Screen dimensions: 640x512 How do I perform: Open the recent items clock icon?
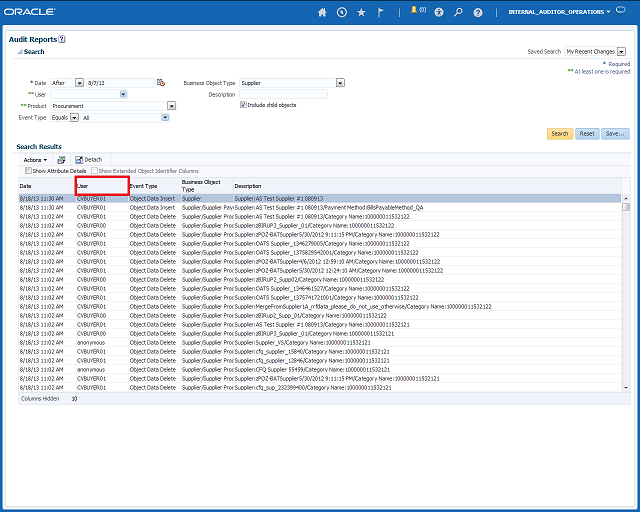point(342,12)
